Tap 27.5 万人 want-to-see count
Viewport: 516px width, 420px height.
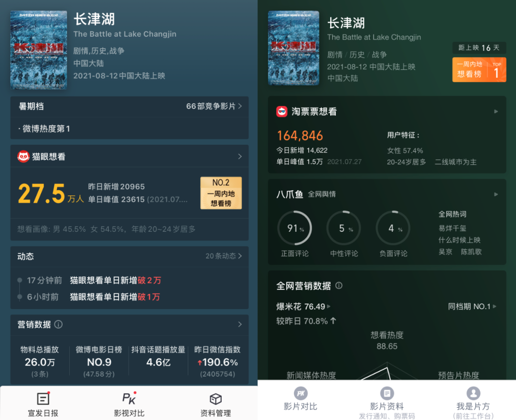(51, 194)
